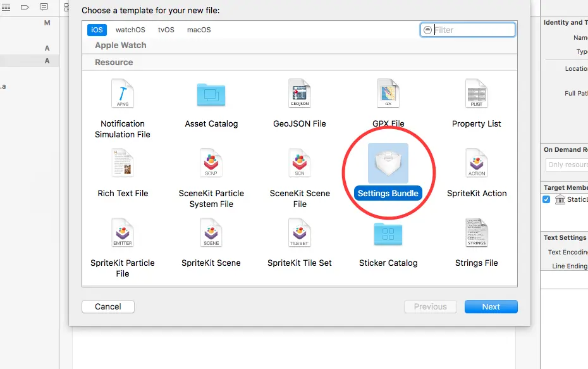Open the comment bubble navigator icon

click(44, 7)
